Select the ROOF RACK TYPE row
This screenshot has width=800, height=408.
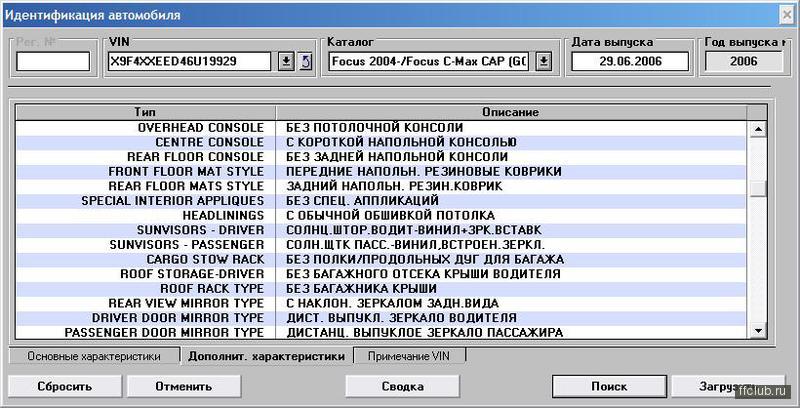[x=382, y=289]
